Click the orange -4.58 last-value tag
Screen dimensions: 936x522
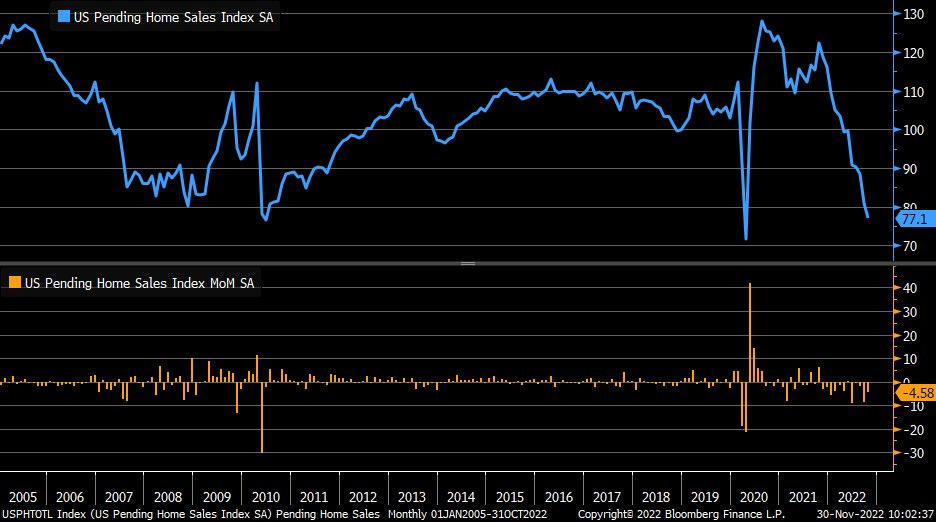point(914,393)
